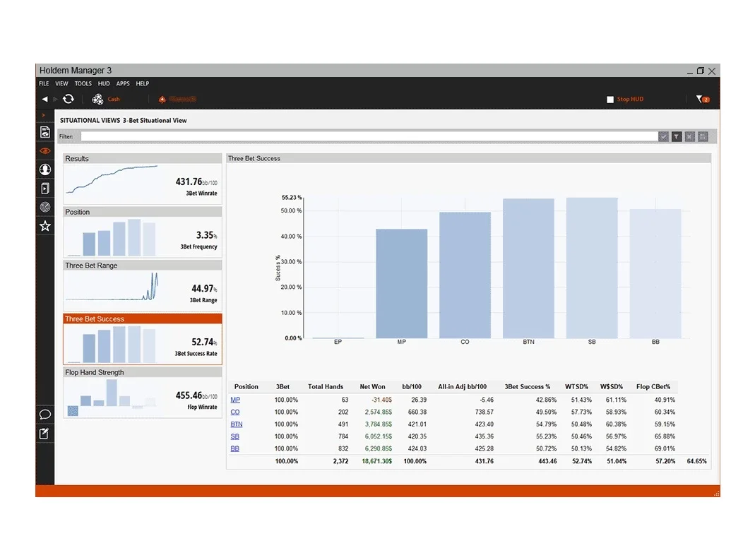Click the BTN bar in the chart
The width and height of the screenshot is (755, 560).
point(529,268)
